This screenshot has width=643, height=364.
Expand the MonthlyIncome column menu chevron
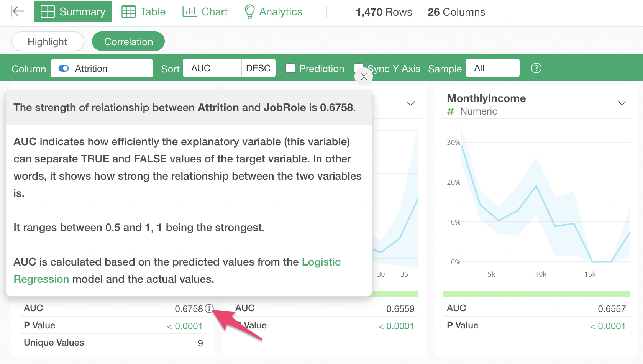coord(622,103)
